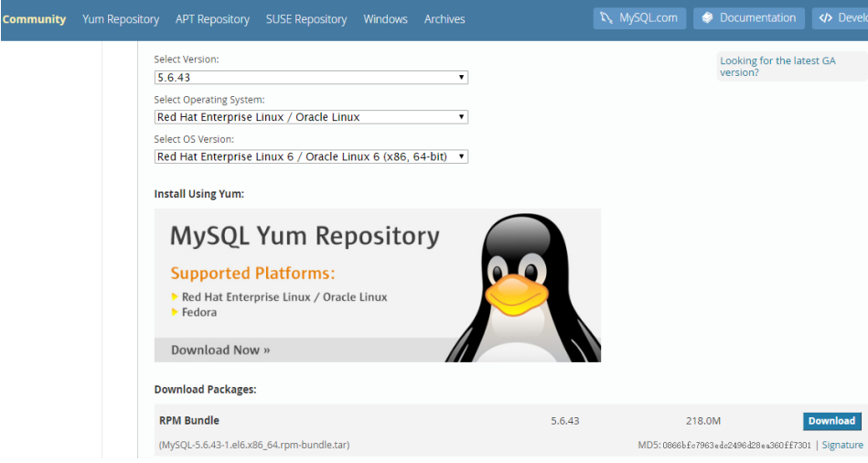This screenshot has width=868, height=463.
Task: Switch to the SUSE Repository tab
Action: tap(306, 19)
